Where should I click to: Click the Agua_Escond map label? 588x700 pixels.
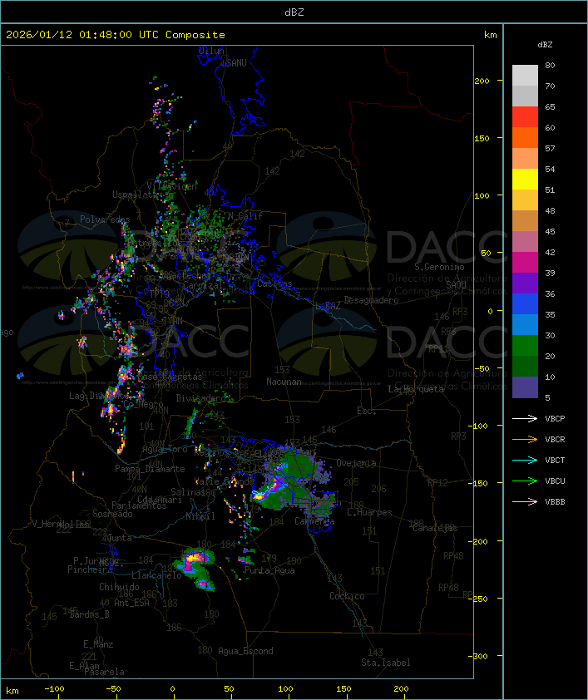point(245,651)
